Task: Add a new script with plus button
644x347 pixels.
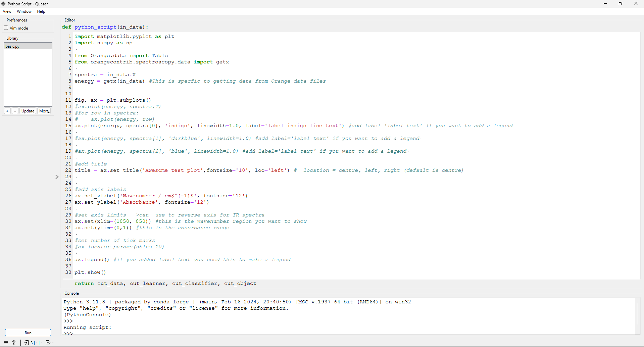Action: 7,111
